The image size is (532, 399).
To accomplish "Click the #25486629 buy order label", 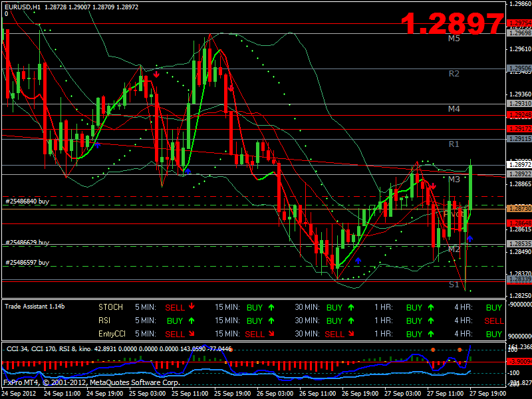I will 27,242.
